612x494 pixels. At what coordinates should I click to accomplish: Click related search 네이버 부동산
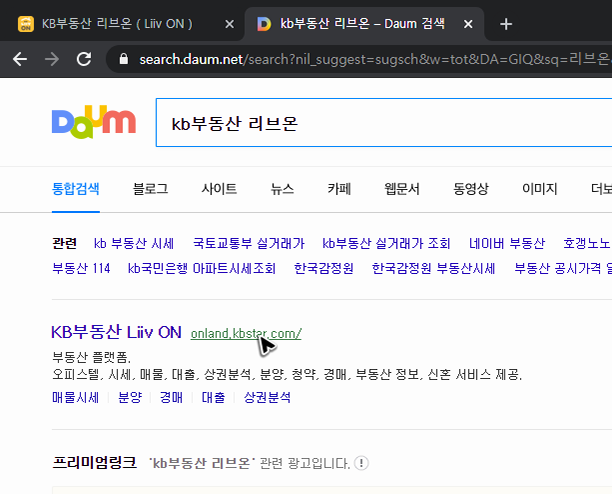click(x=507, y=243)
